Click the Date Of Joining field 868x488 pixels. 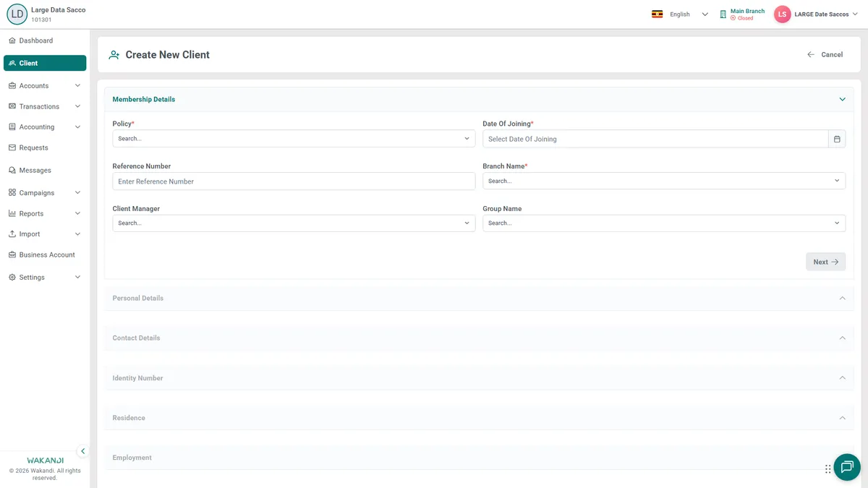coord(655,139)
